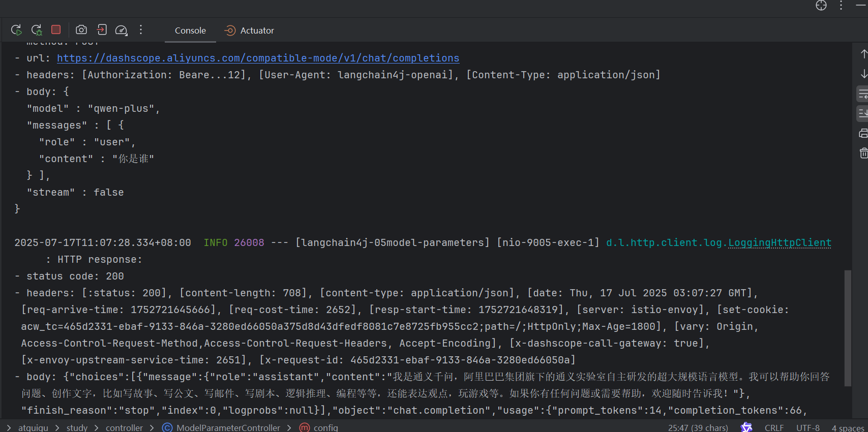Click the HTTP response: line
The image size is (868, 432).
[94, 259]
